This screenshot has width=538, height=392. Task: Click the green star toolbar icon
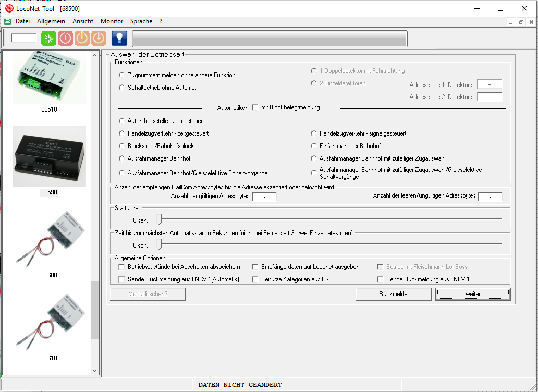[48, 39]
